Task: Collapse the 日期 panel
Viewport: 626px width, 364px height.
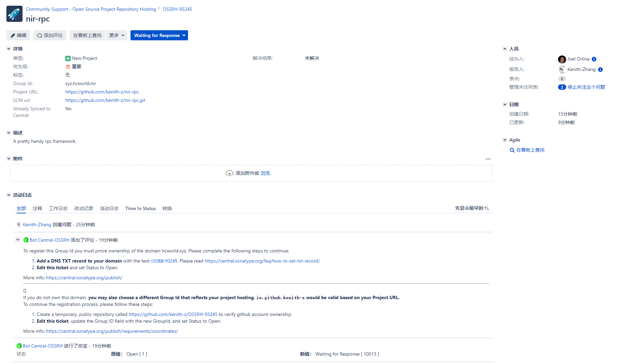Action: (505, 105)
